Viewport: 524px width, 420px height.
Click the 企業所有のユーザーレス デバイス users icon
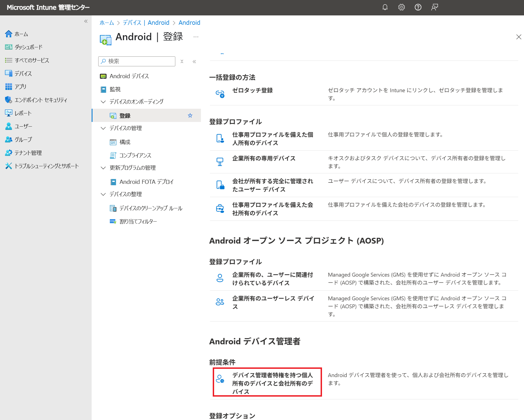pyautogui.click(x=220, y=302)
